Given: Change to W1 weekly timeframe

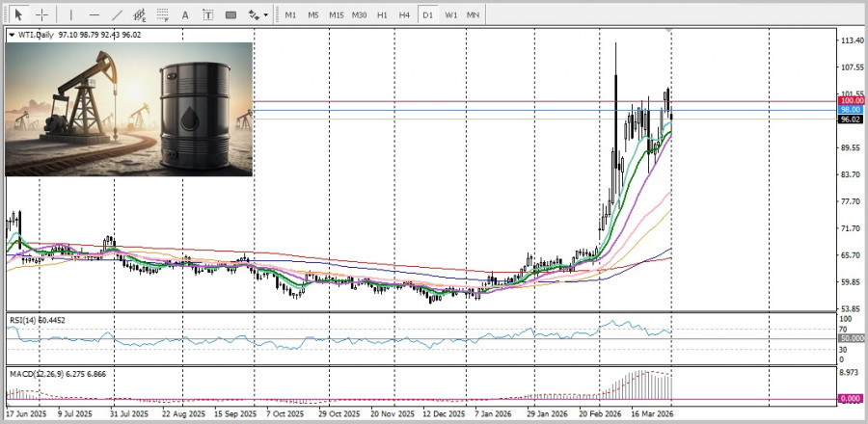Looking at the screenshot, I should [450, 15].
